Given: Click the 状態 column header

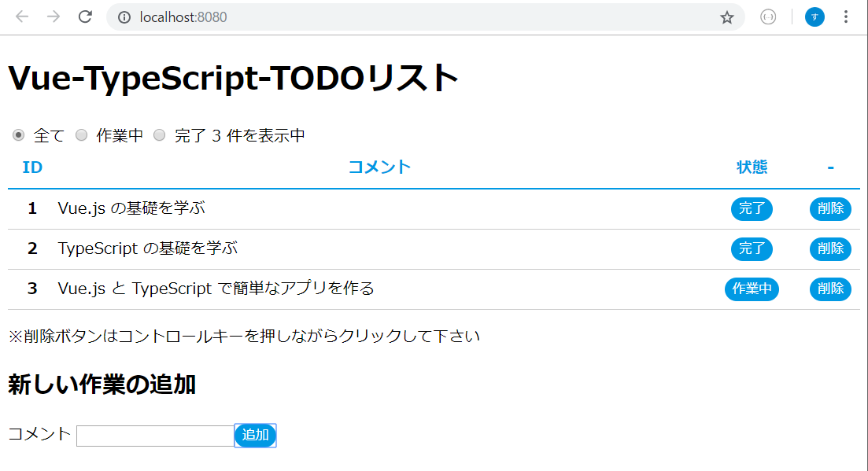Looking at the screenshot, I should click(752, 167).
